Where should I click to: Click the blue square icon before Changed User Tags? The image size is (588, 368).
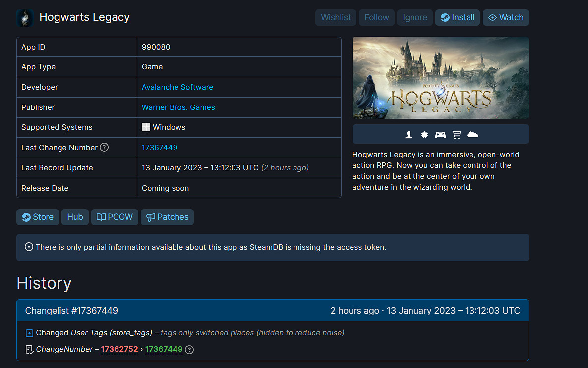point(29,333)
